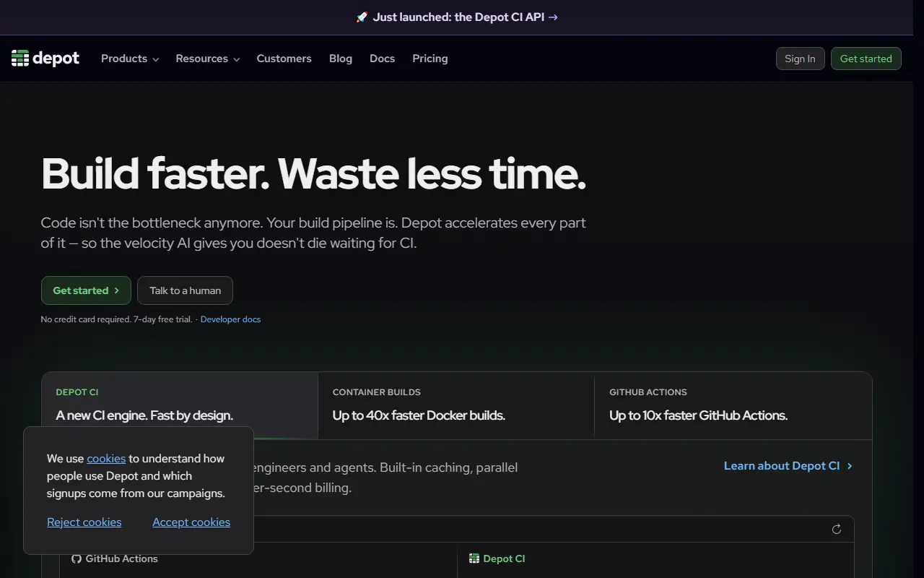
Task: Open the Developer docs link
Action: coord(231,319)
